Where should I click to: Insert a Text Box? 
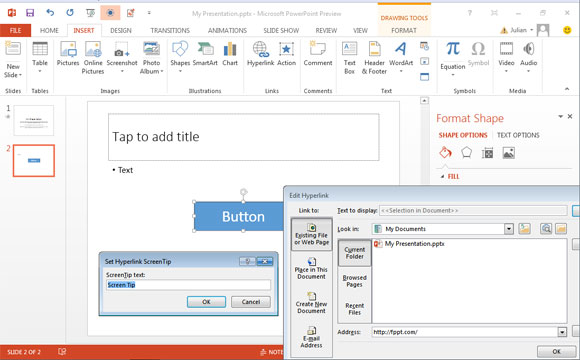(x=350, y=58)
